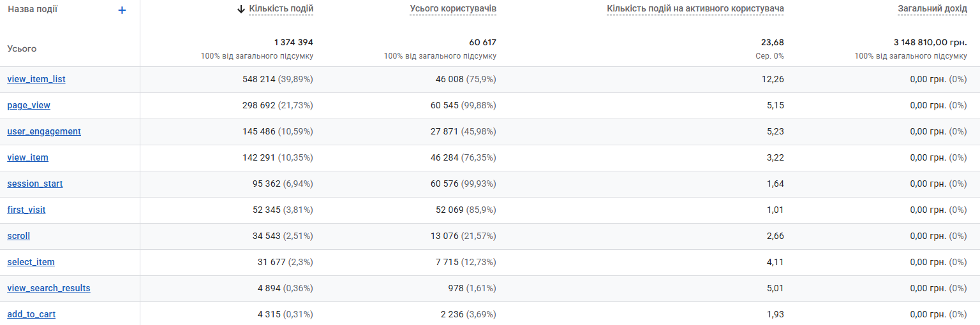
Task: Click the plus icon to add dimension
Action: coord(122,10)
